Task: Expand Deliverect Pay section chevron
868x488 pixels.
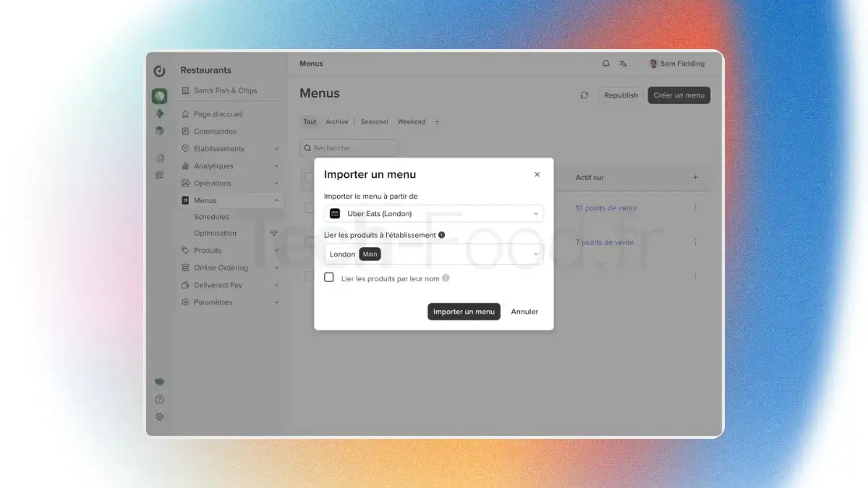Action: [276, 286]
